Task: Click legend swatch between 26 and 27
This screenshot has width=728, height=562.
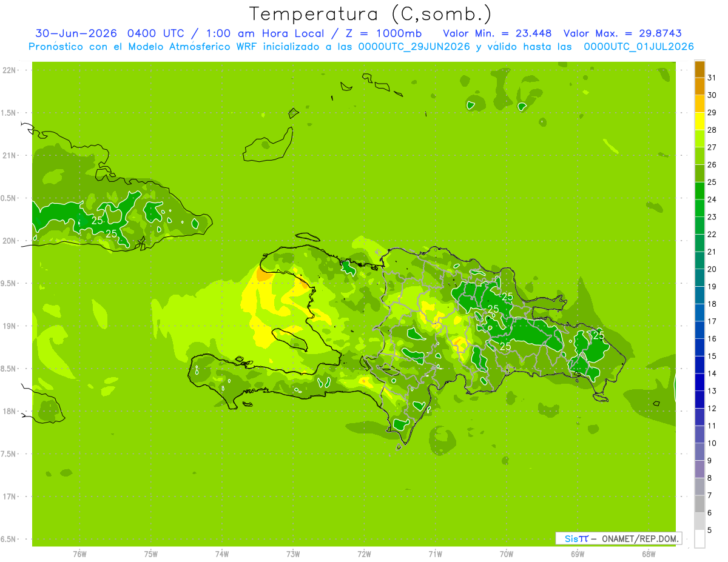Action: pyautogui.click(x=700, y=156)
